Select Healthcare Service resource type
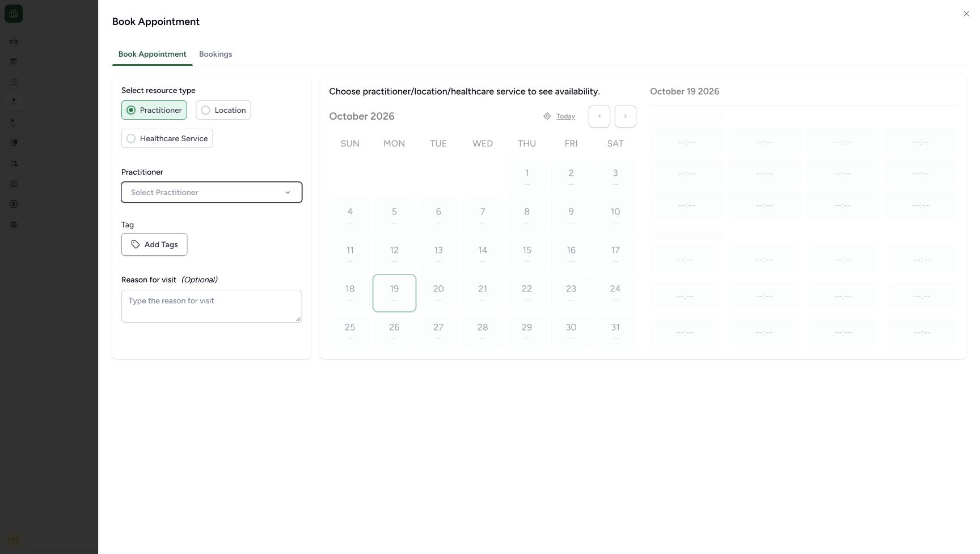 coord(167,138)
